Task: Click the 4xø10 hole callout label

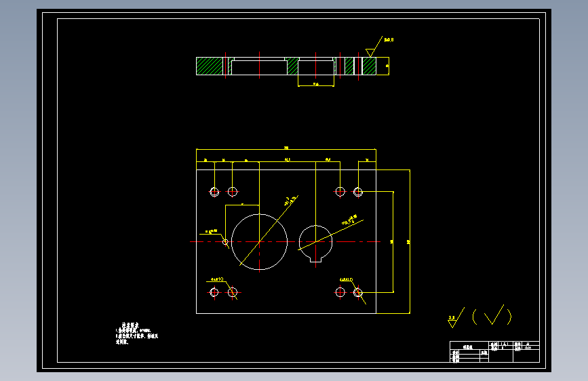Action: (217, 279)
